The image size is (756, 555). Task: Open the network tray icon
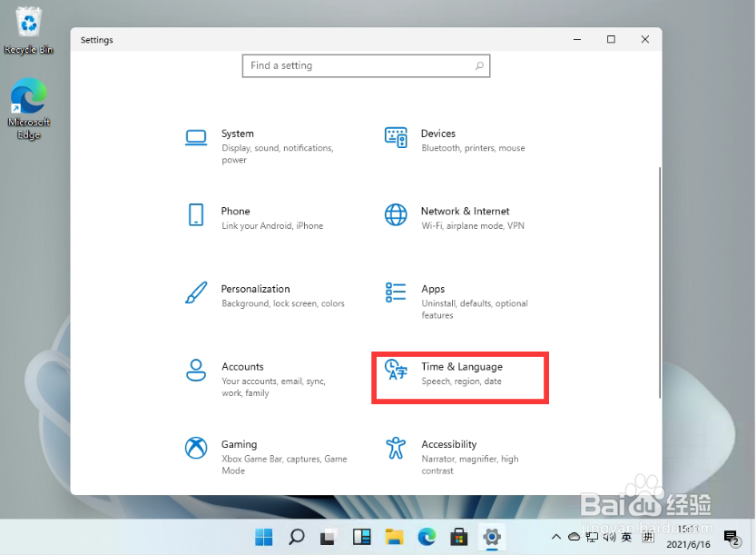click(x=592, y=537)
